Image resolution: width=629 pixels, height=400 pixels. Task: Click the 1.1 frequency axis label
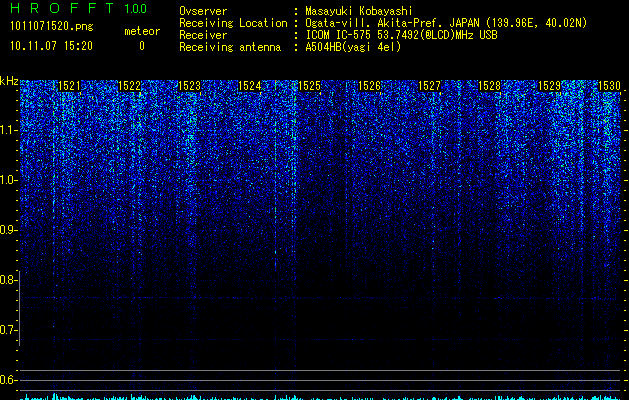pos(9,130)
